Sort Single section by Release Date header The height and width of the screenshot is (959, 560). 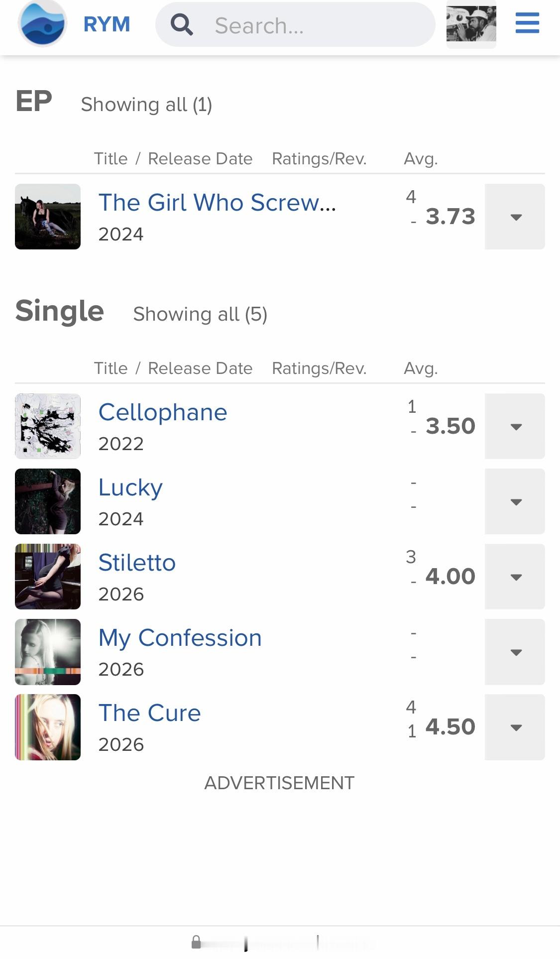(x=200, y=368)
